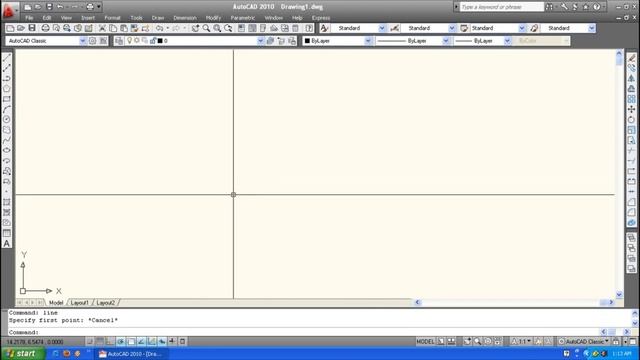Open the ByLayer lineweight dropdown
The height and width of the screenshot is (360, 640).
point(507,41)
